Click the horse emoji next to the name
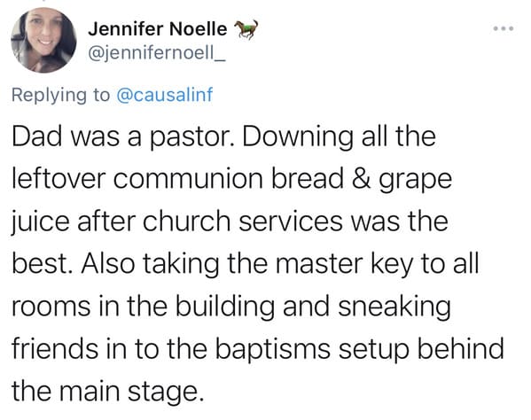This screenshot has height=420, width=531. coord(246,28)
